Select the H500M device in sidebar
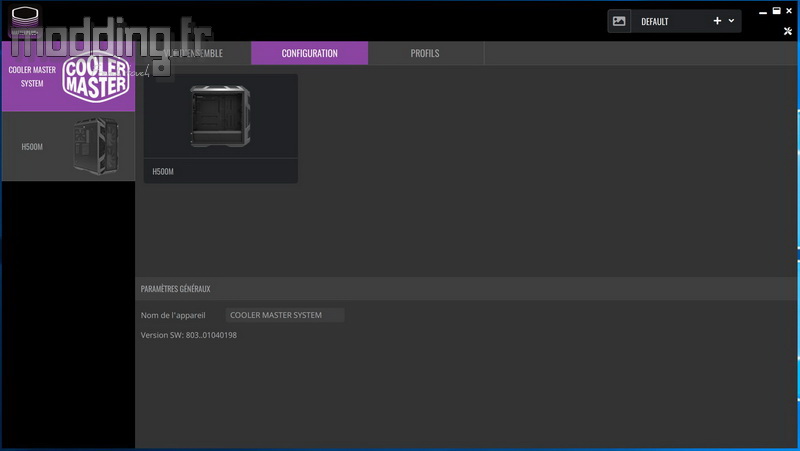800x451 pixels. point(68,146)
